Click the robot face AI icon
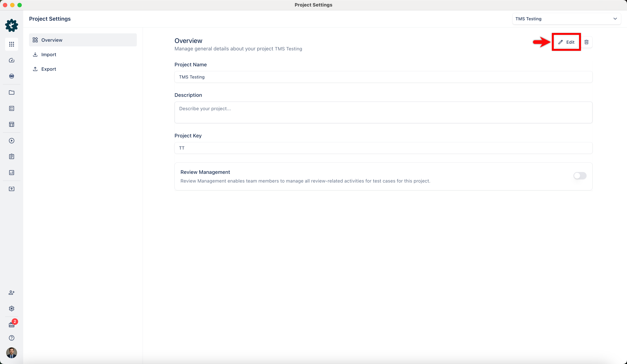The image size is (627, 364). (11, 76)
